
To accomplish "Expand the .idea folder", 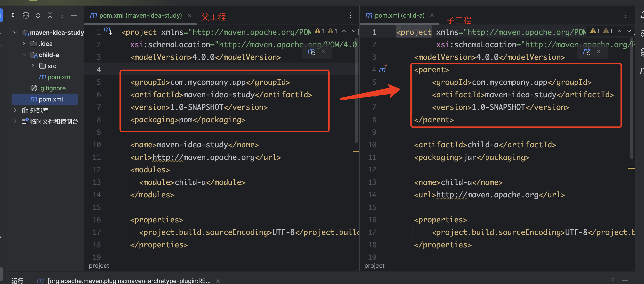I will [24, 44].
